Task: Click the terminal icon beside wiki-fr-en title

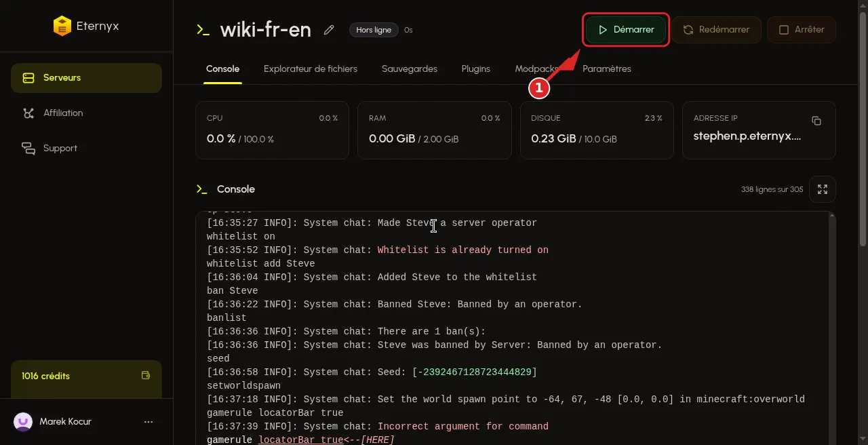Action: 203,30
